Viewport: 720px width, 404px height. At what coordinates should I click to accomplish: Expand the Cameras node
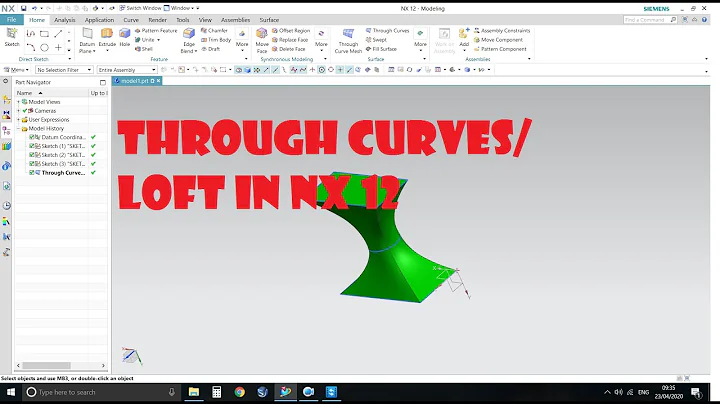point(18,111)
